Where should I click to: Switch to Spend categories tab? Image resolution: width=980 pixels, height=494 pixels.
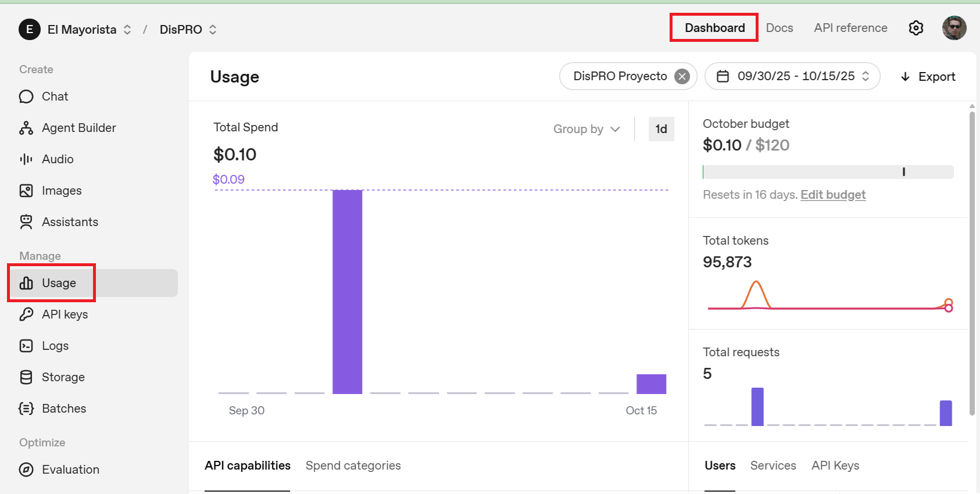[353, 466]
